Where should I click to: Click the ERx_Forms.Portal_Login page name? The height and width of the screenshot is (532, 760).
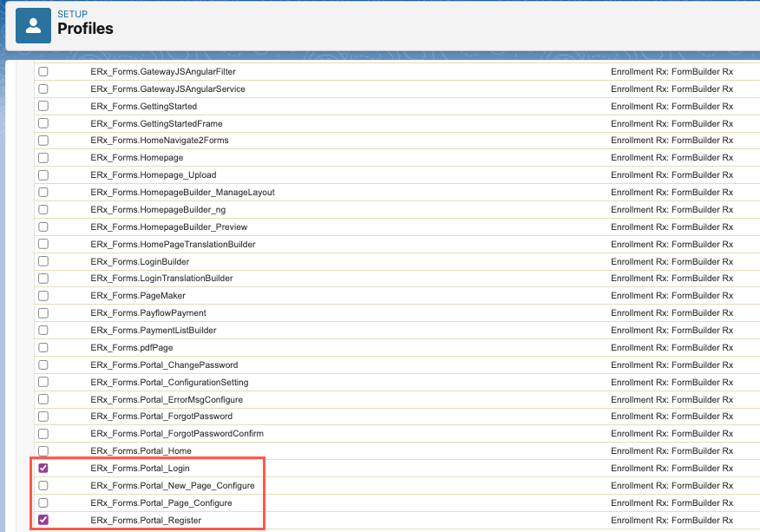point(140,469)
